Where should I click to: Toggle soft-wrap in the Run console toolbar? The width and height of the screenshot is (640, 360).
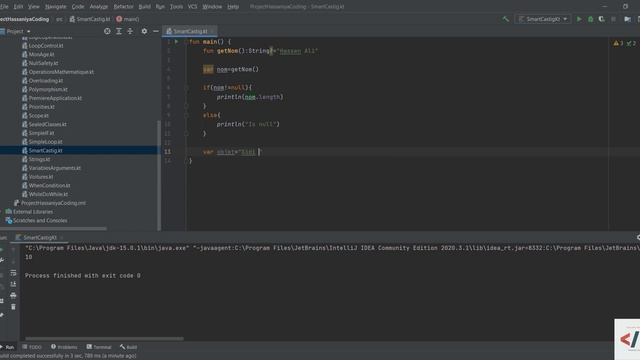coord(13,273)
